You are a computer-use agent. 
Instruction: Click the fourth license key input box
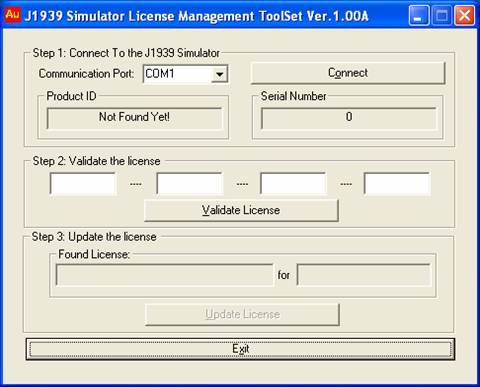397,183
